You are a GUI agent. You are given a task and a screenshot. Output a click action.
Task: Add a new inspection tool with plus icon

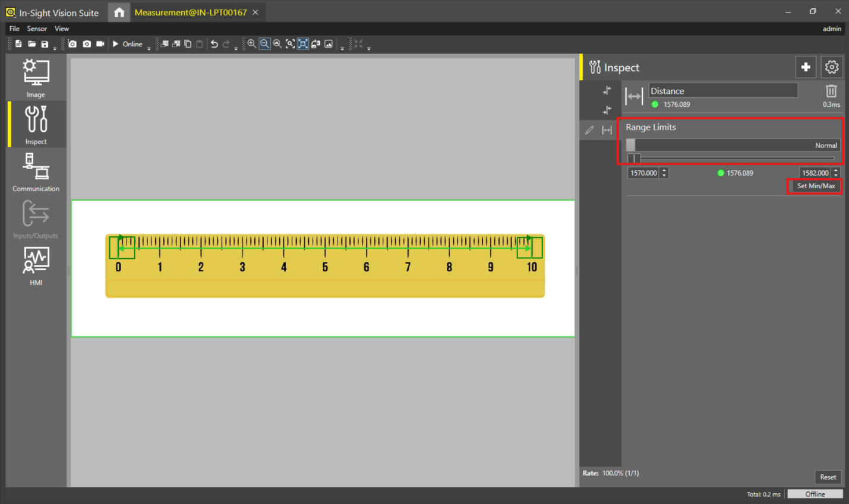tap(806, 66)
